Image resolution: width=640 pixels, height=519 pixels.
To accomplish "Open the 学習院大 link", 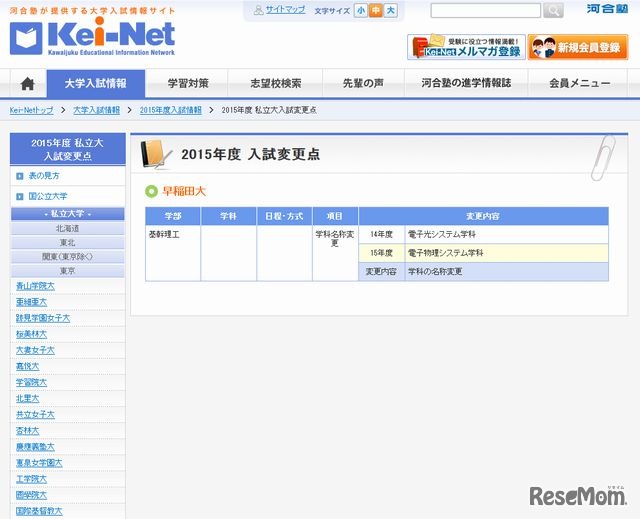I will pyautogui.click(x=31, y=382).
